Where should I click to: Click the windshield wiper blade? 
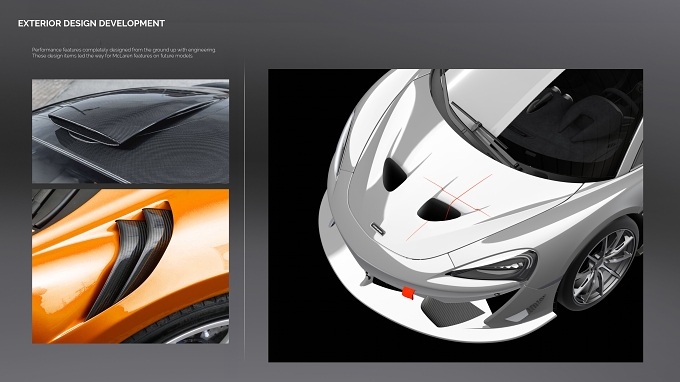point(482,133)
